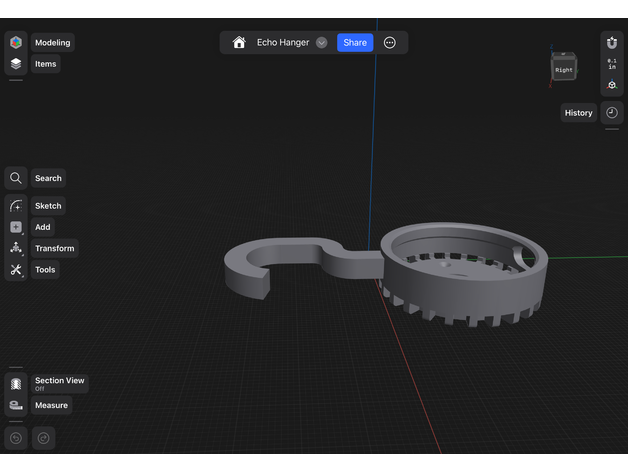Click the Modeling label
Viewport: 628px width, 472px height.
click(x=52, y=43)
